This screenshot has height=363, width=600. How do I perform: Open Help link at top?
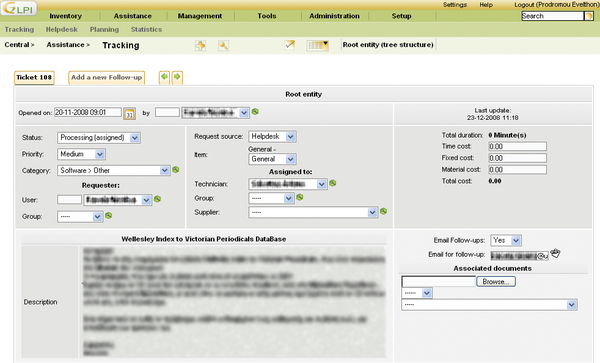[x=486, y=5]
